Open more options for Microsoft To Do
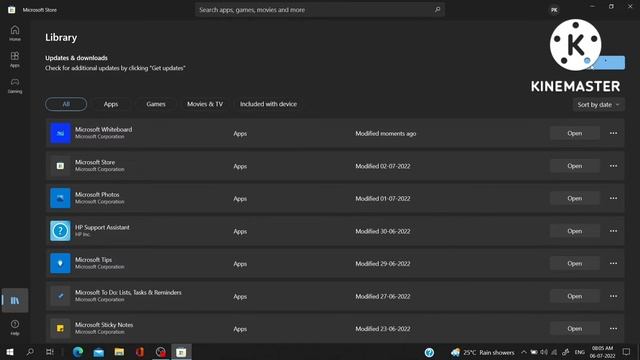This screenshot has width=640, height=360. click(x=613, y=296)
